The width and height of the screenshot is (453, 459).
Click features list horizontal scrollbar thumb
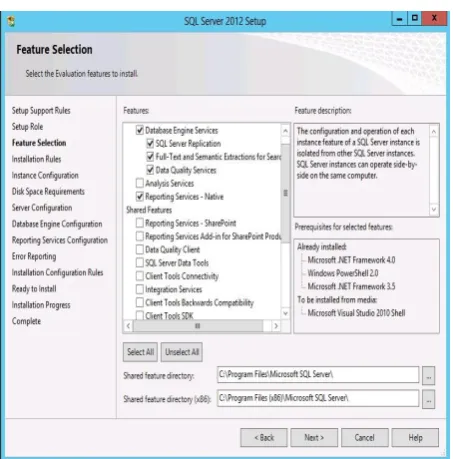(x=198, y=326)
